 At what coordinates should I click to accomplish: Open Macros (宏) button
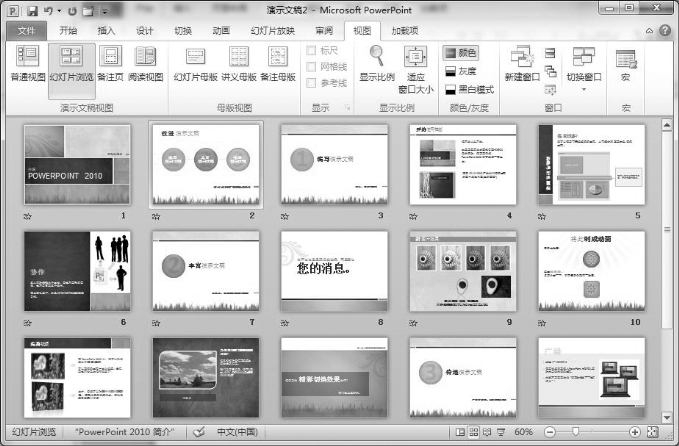pyautogui.click(x=626, y=63)
